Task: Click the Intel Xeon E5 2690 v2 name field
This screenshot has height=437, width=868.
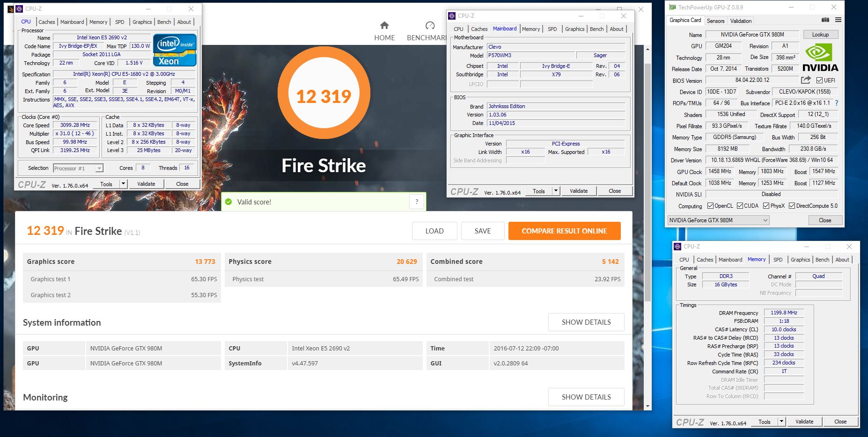Action: 102,37
